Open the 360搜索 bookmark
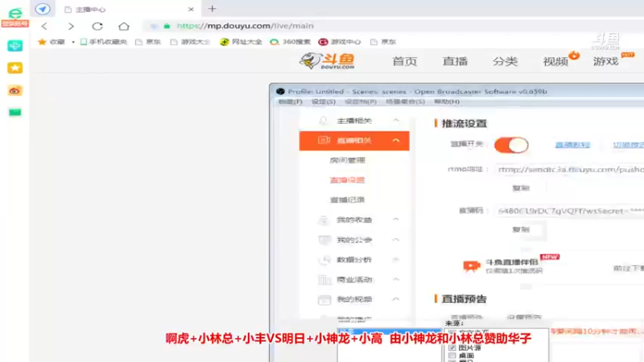 (291, 42)
